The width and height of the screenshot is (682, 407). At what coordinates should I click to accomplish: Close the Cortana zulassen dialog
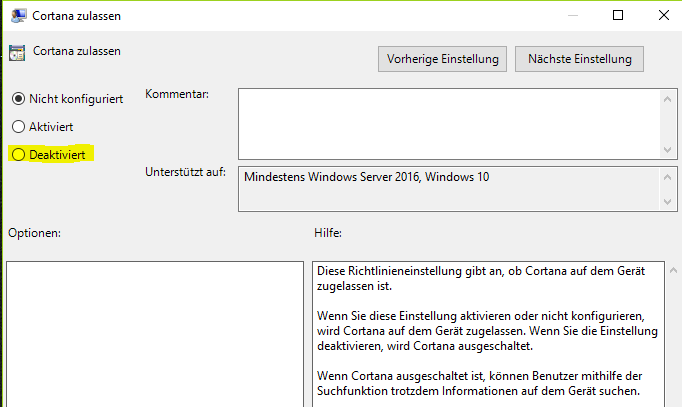coord(662,15)
